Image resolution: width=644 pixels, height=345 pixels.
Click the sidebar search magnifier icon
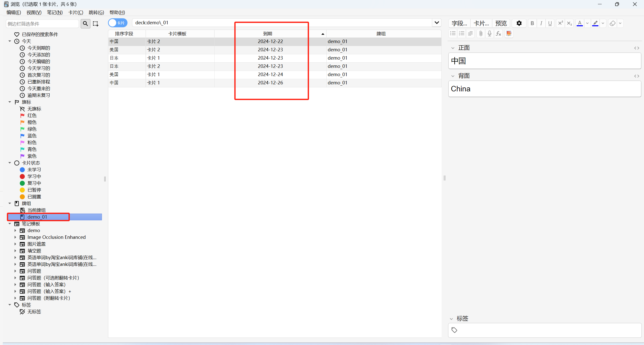point(85,24)
